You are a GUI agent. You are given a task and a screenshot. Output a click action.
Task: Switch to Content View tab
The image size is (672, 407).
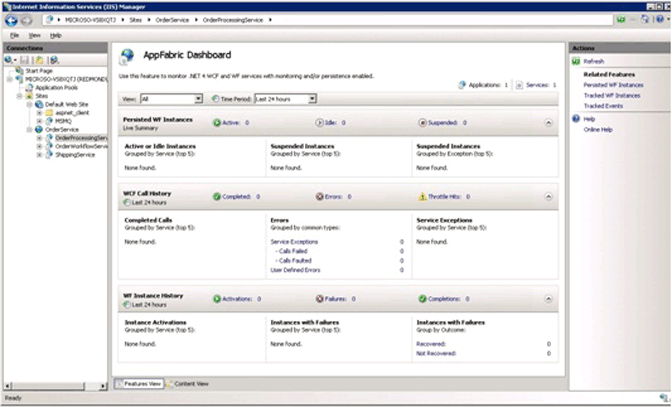pos(188,384)
